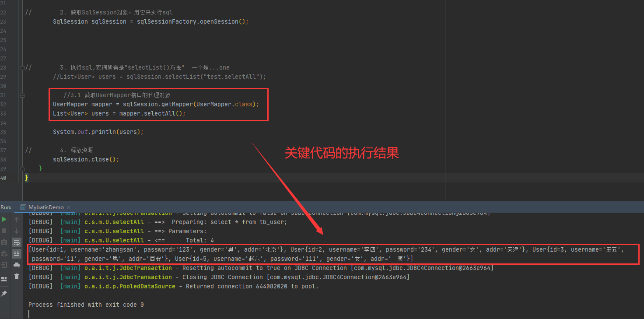Print the console output with the printer icon

pyautogui.click(x=17, y=265)
